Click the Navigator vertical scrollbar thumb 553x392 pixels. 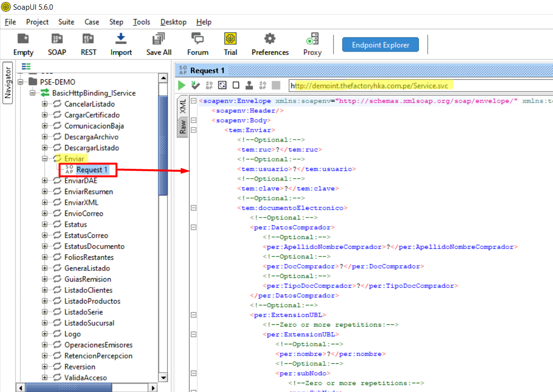(163, 145)
